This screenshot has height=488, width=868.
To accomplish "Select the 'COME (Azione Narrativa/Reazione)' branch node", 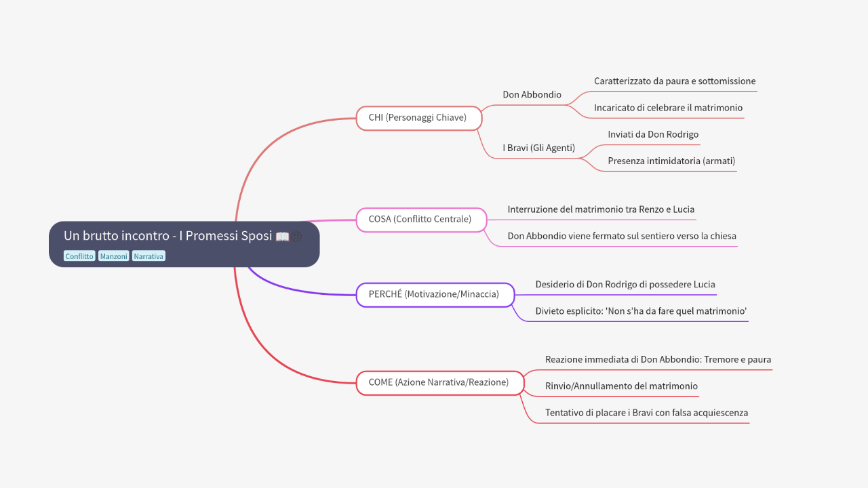I will (439, 382).
